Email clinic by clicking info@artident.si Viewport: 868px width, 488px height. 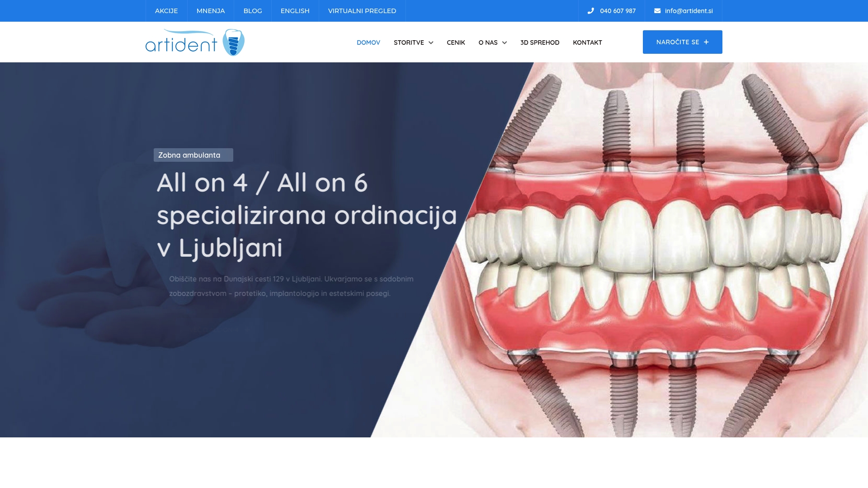pyautogui.click(x=688, y=11)
